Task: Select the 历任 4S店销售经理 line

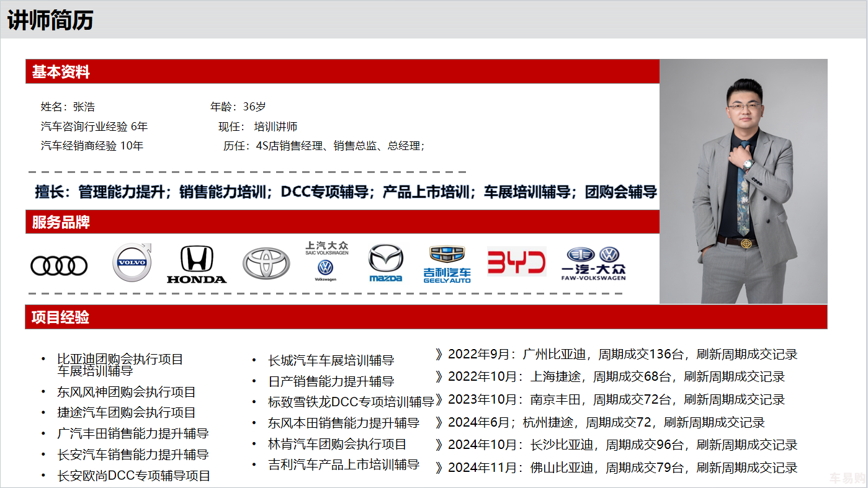Action: coord(324,146)
